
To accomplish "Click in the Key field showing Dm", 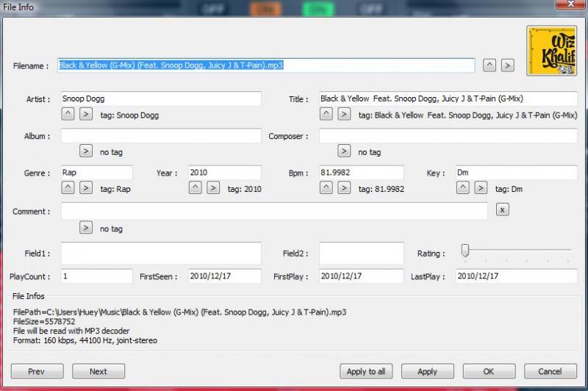I will (517, 173).
